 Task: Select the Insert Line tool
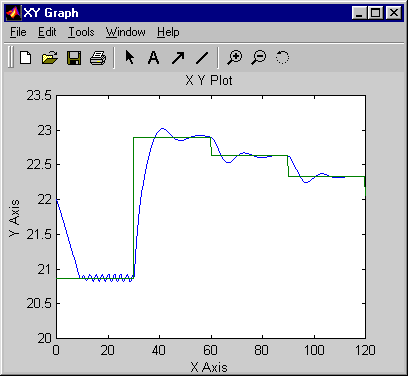(x=202, y=58)
